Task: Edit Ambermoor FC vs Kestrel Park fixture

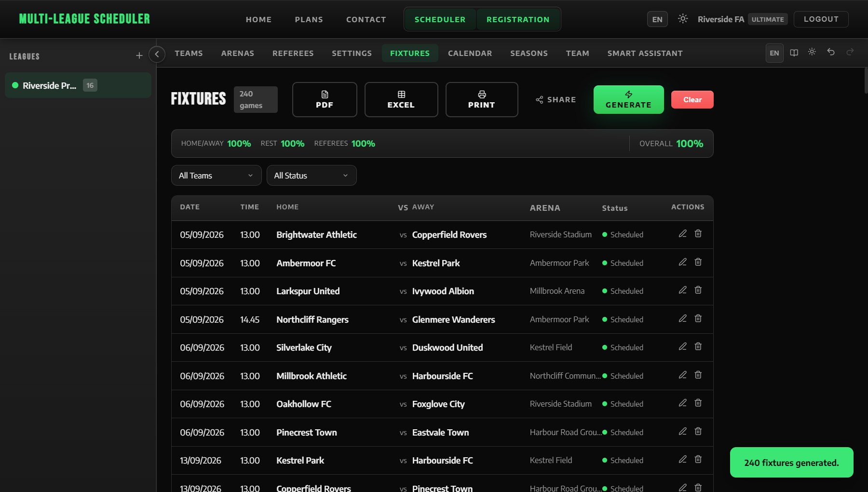Action: [x=682, y=262]
